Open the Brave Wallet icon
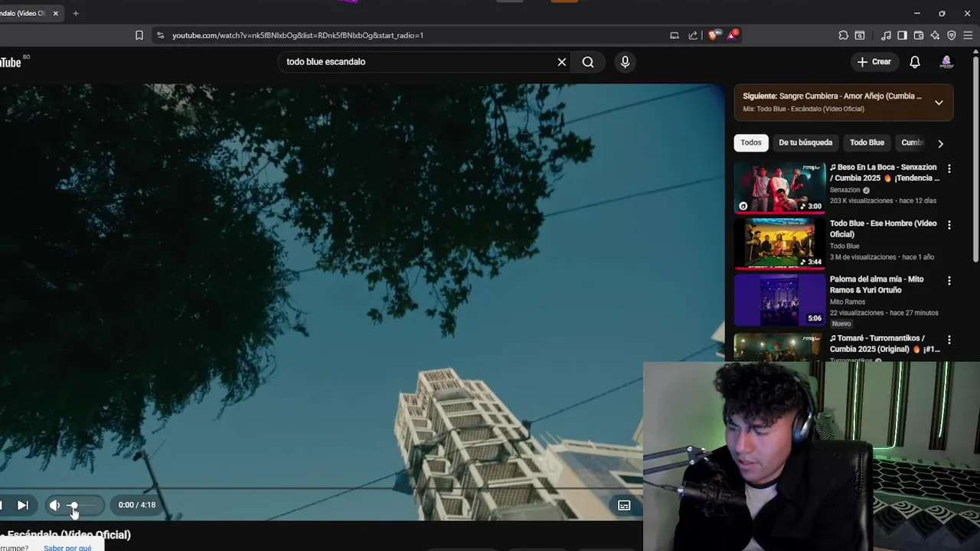Viewport: 980px width, 551px height. coord(919,35)
